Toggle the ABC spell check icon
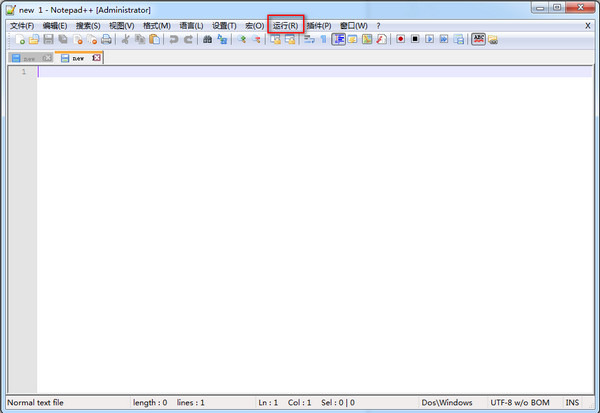This screenshot has width=600, height=413. pos(478,39)
